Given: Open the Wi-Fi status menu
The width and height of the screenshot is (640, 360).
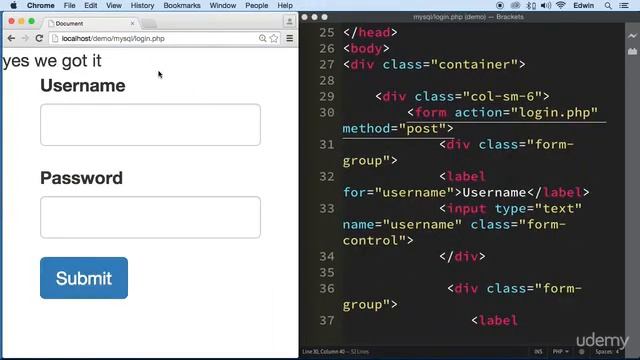Looking at the screenshot, I should click(x=561, y=5).
